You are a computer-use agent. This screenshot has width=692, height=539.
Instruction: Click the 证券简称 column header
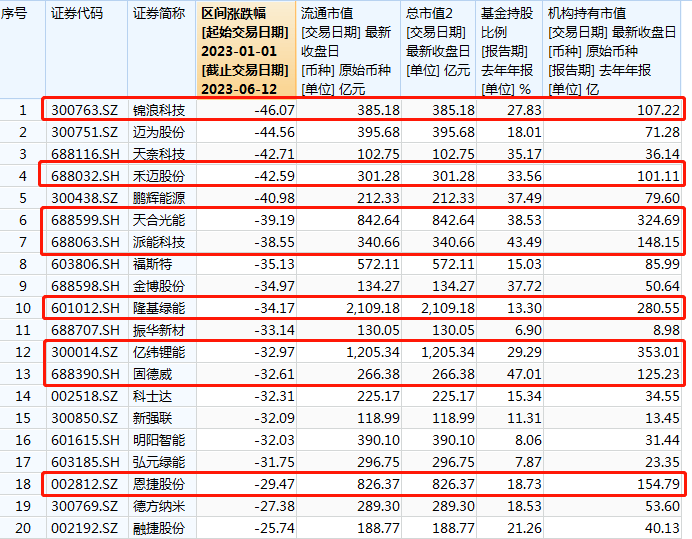pyautogui.click(x=162, y=50)
